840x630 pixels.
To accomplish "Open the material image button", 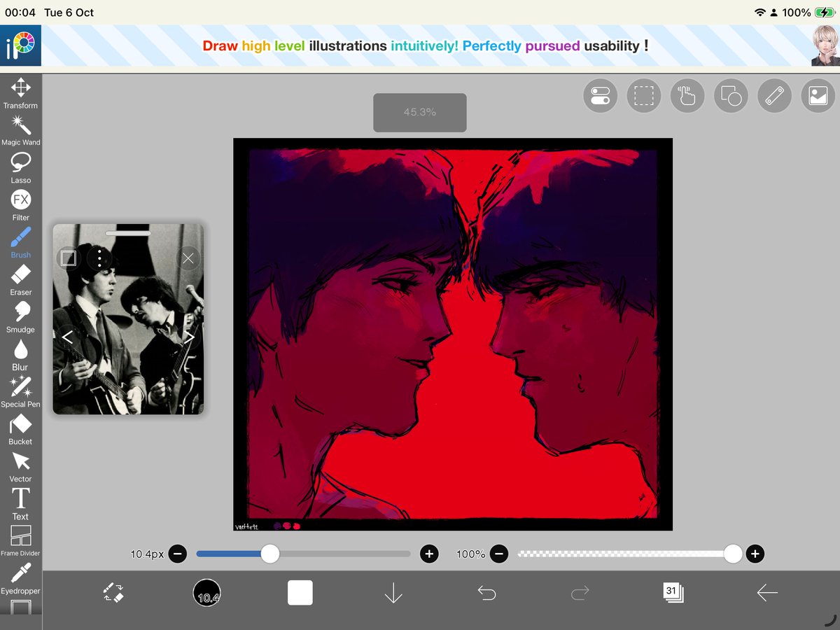I will [x=818, y=96].
